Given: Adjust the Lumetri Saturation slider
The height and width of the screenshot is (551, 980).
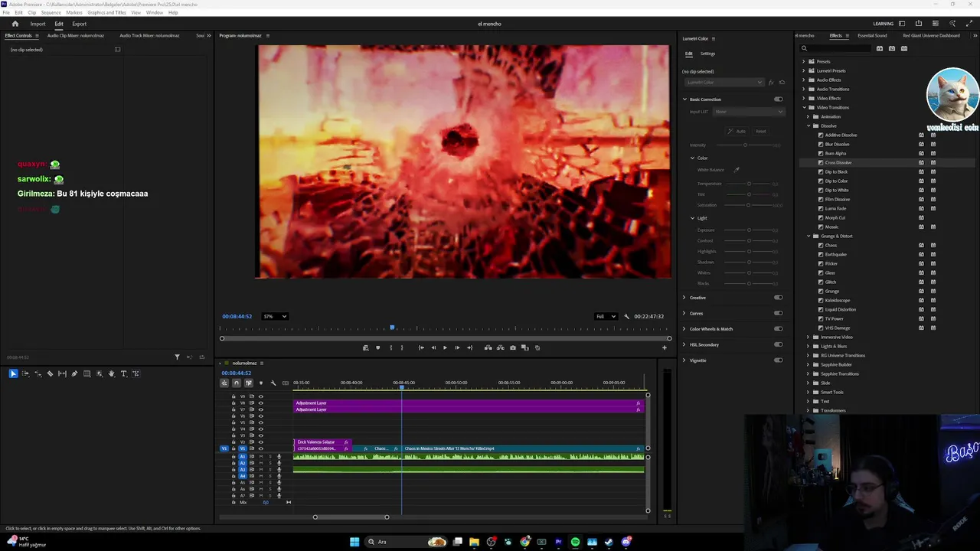Looking at the screenshot, I should (x=749, y=205).
